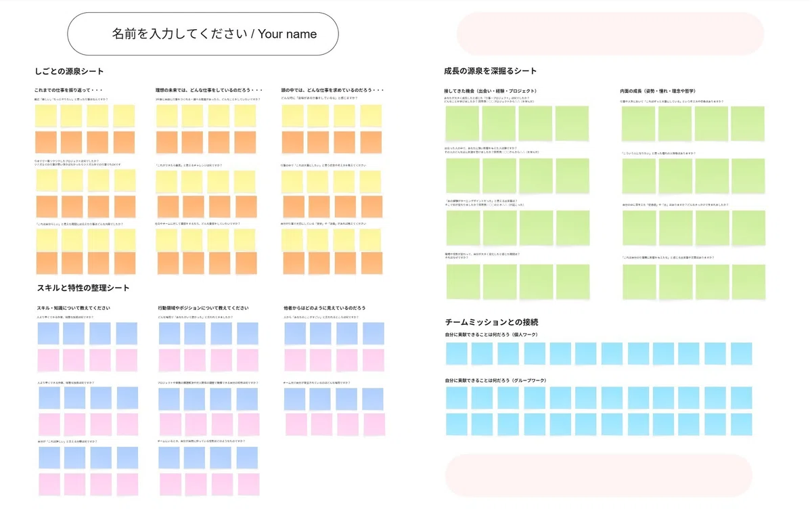Click the 他者からはどのように見えているのだろう subheading
Viewport: 812px width, 509px height.
point(325,308)
